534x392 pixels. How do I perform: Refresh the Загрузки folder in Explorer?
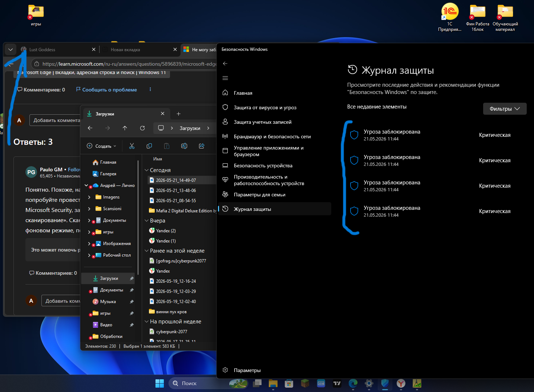click(142, 128)
